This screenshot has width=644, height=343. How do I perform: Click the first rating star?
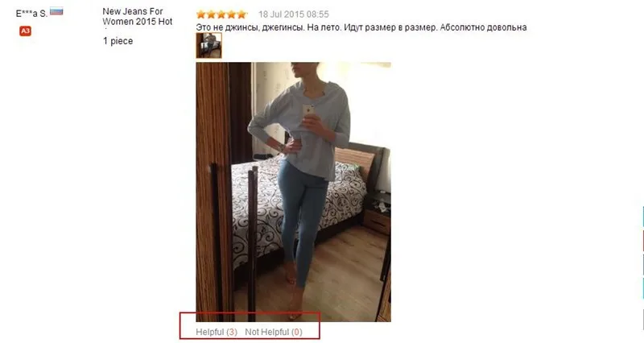click(x=200, y=14)
